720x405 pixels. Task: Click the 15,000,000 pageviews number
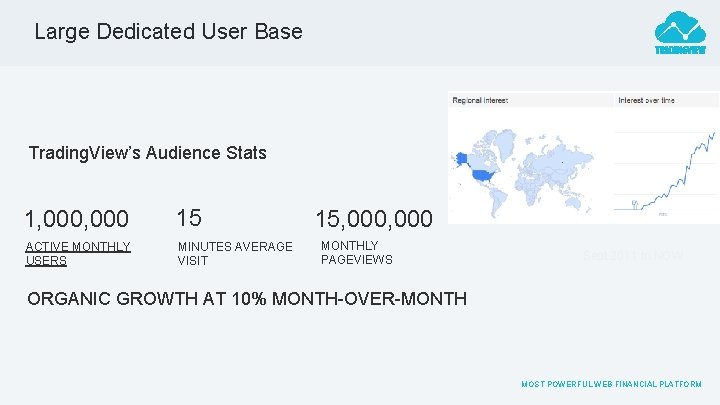click(x=374, y=219)
